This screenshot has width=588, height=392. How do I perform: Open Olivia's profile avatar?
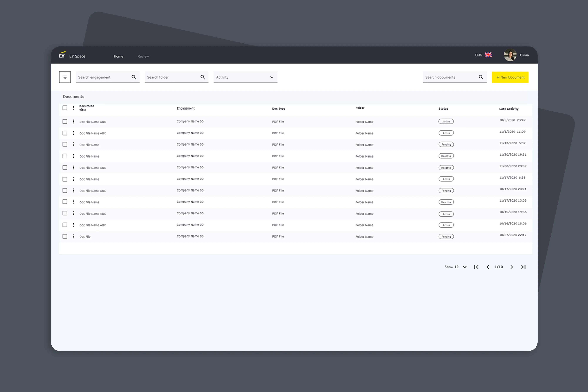click(510, 55)
